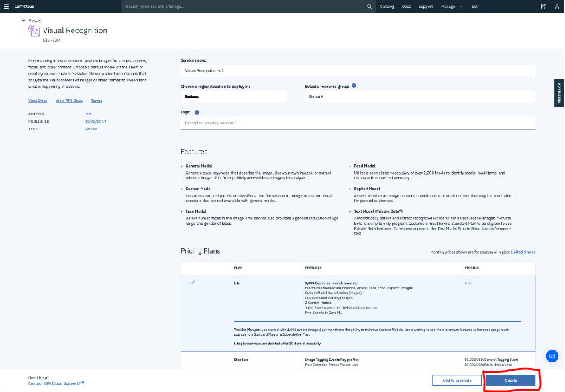Click the Custom Model feature heading
Screen dimensions: 565x392
coord(199,189)
